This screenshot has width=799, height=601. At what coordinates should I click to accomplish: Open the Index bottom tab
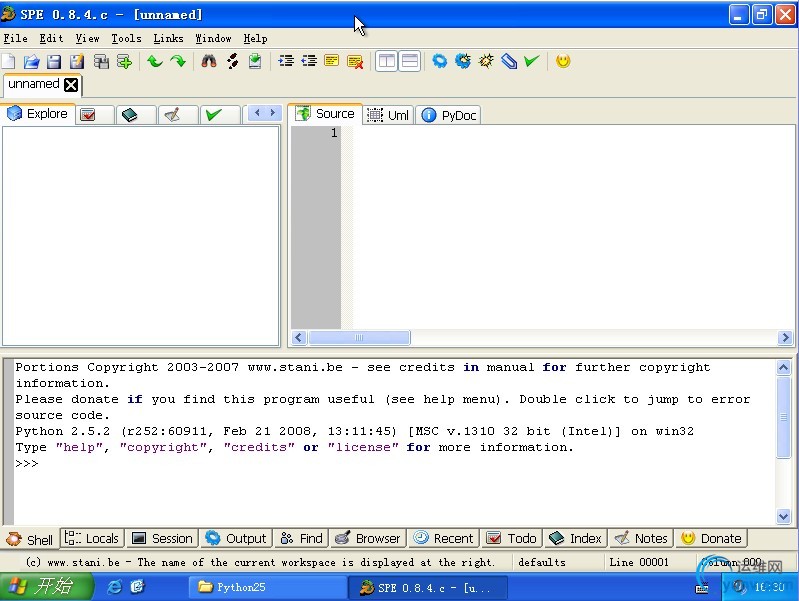pos(576,538)
